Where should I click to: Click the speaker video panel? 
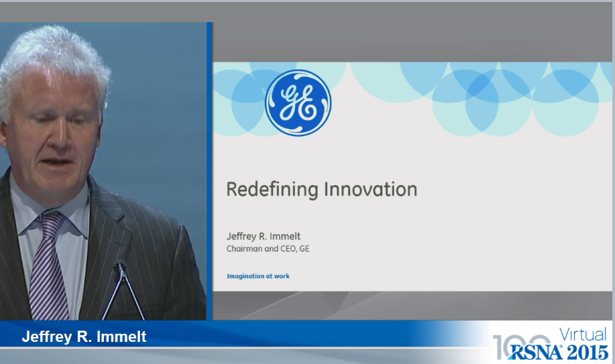pos(103,171)
